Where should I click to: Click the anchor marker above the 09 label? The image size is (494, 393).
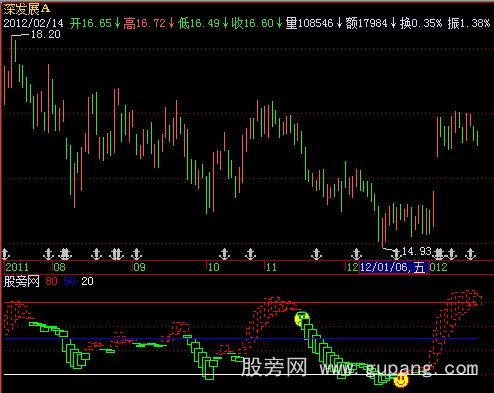(x=137, y=254)
